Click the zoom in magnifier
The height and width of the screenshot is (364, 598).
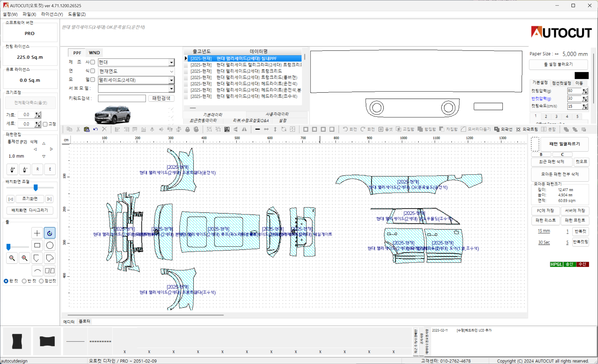(24, 258)
